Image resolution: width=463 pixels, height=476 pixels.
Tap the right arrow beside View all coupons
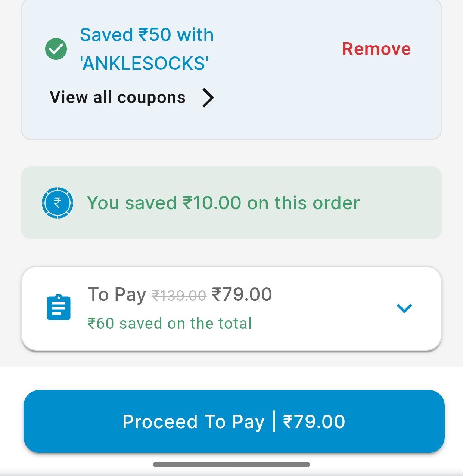pos(208,98)
